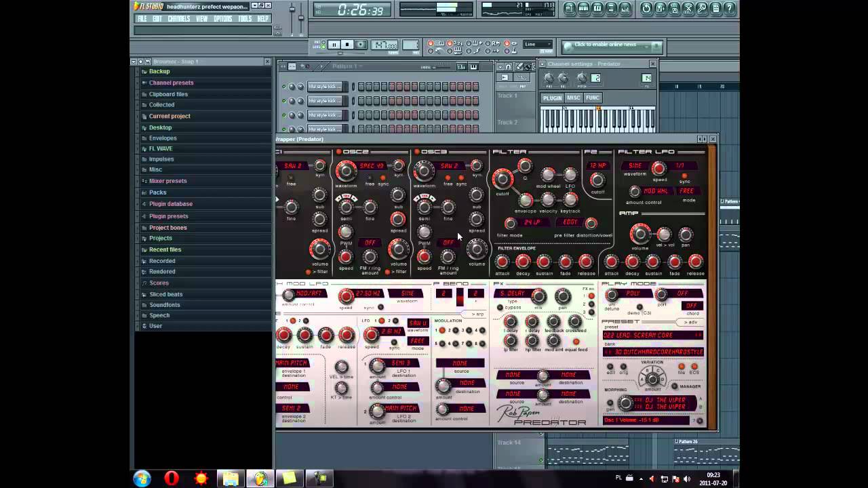This screenshot has height=488, width=868.
Task: Open OSC2 waveform selector SPEC 49
Action: (372, 166)
